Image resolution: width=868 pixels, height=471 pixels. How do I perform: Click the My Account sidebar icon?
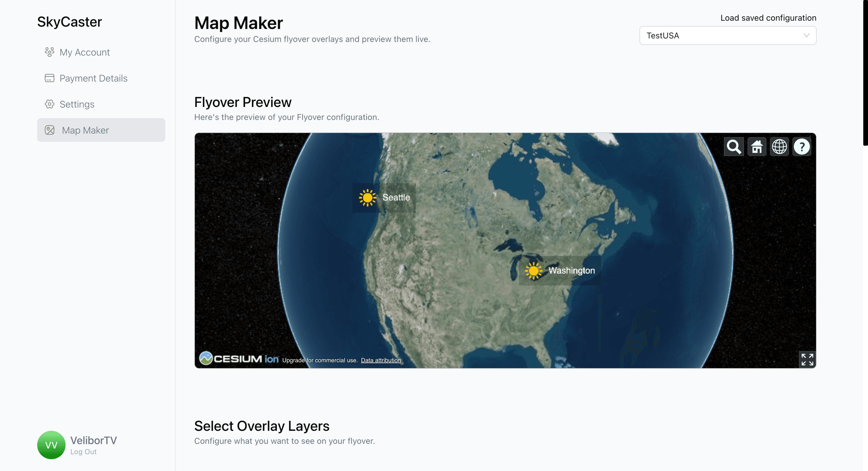click(x=50, y=52)
